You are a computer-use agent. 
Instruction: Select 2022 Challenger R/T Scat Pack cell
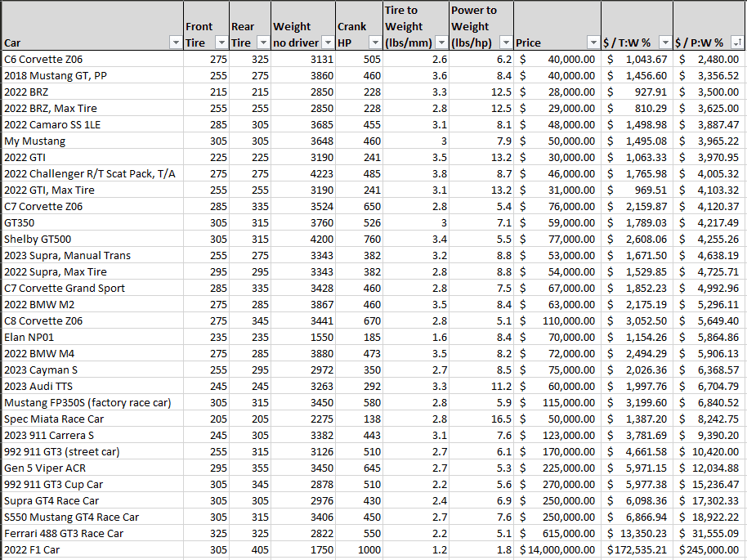click(x=92, y=173)
